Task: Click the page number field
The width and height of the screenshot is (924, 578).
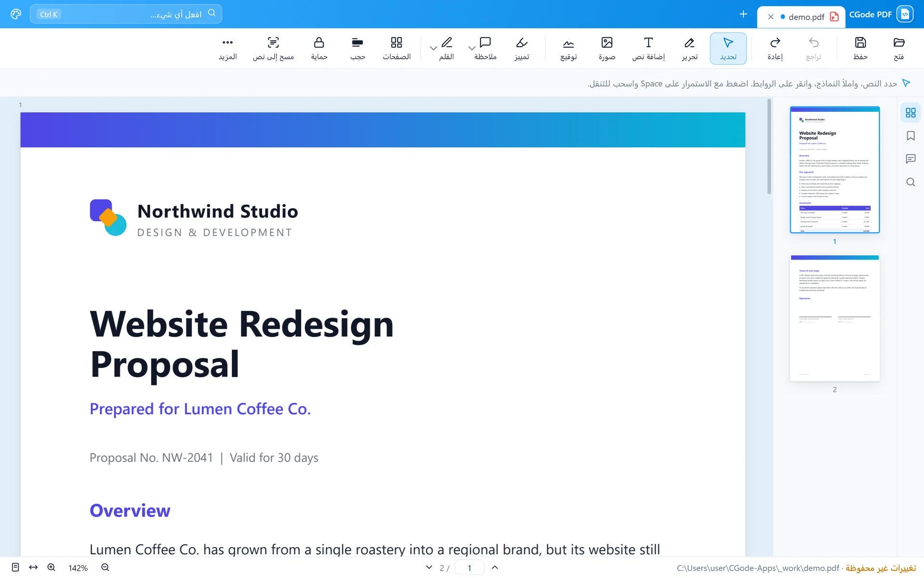Action: click(469, 568)
